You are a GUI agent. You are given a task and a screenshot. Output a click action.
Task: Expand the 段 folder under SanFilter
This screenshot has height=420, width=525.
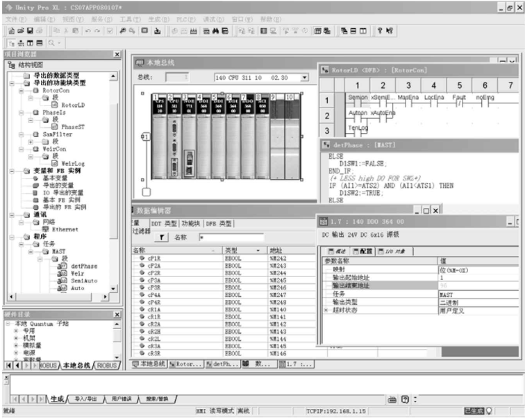tap(31, 142)
